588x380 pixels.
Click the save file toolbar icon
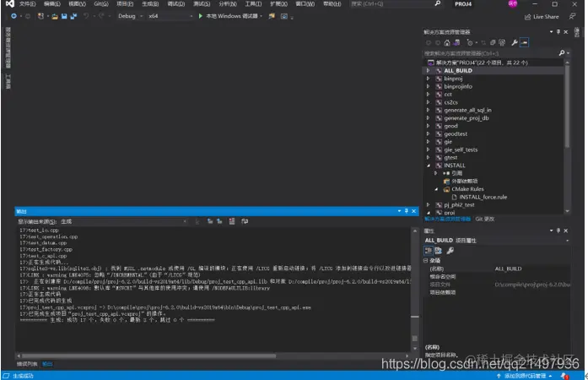tap(64, 16)
